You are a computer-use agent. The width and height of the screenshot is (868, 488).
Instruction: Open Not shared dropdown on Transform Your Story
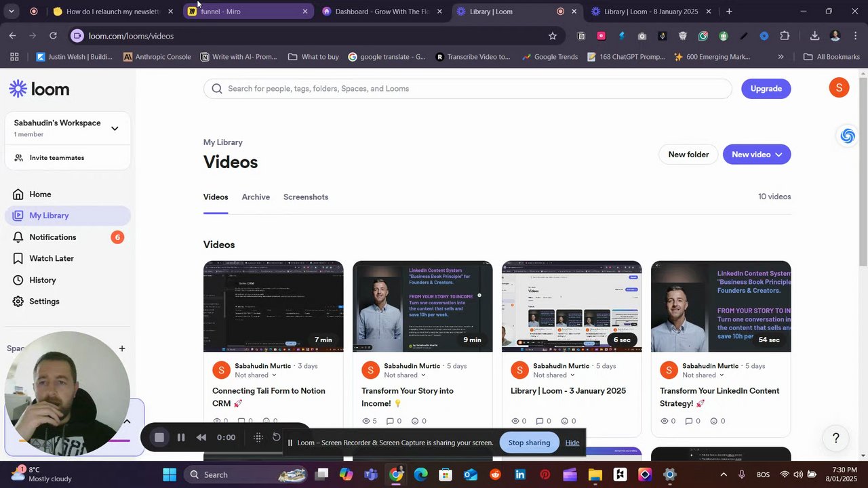(405, 375)
